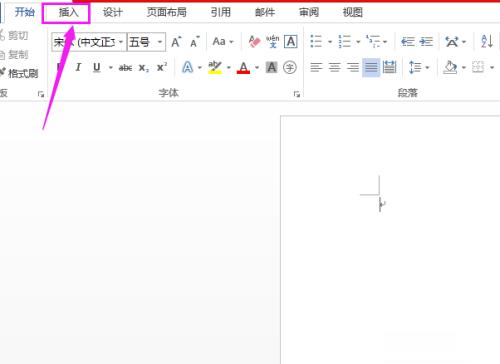Screen dimensions: 500x364
Task: Switch to the 开始 tab
Action: pyautogui.click(x=25, y=12)
